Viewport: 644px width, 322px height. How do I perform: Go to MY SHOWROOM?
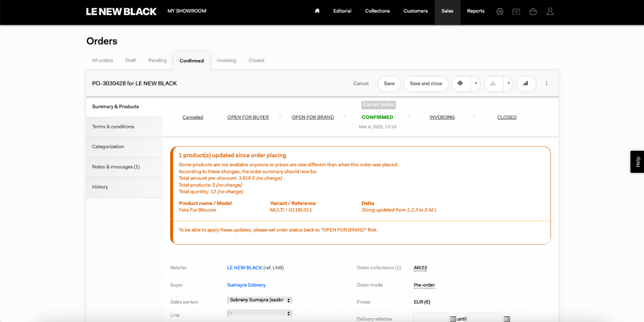coord(187,11)
